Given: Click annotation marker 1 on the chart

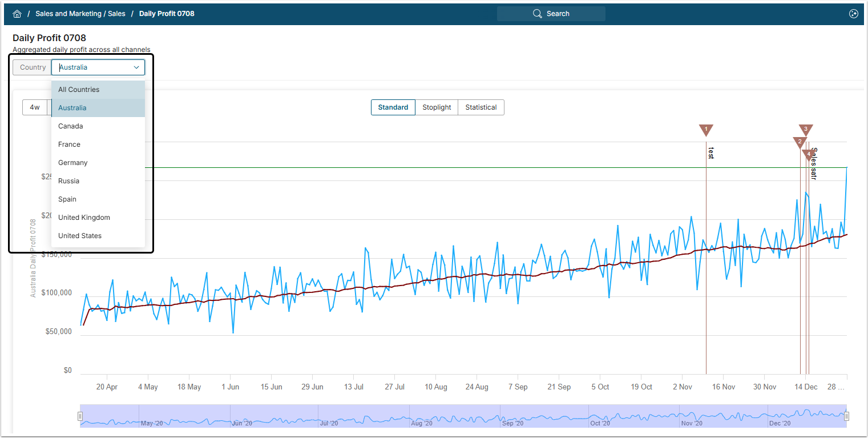Looking at the screenshot, I should tap(706, 130).
